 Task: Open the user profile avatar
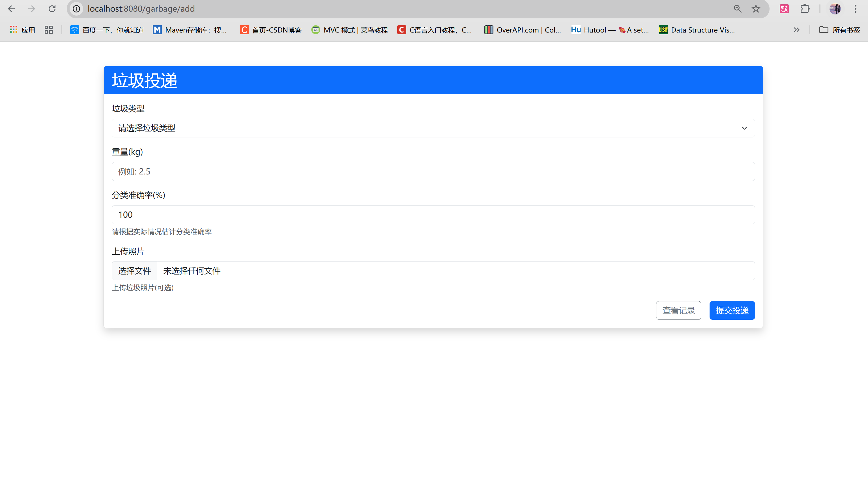pyautogui.click(x=835, y=9)
